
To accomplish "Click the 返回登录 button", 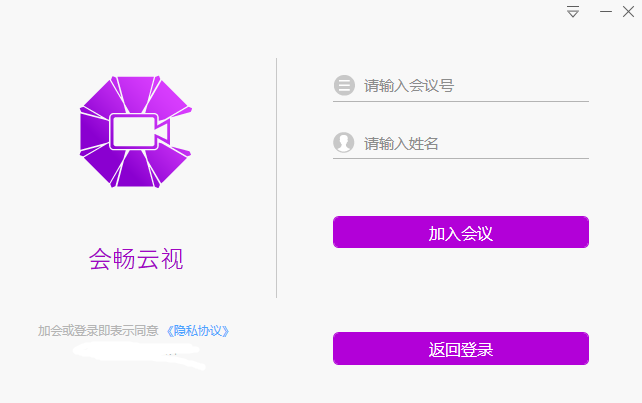I will click(461, 349).
